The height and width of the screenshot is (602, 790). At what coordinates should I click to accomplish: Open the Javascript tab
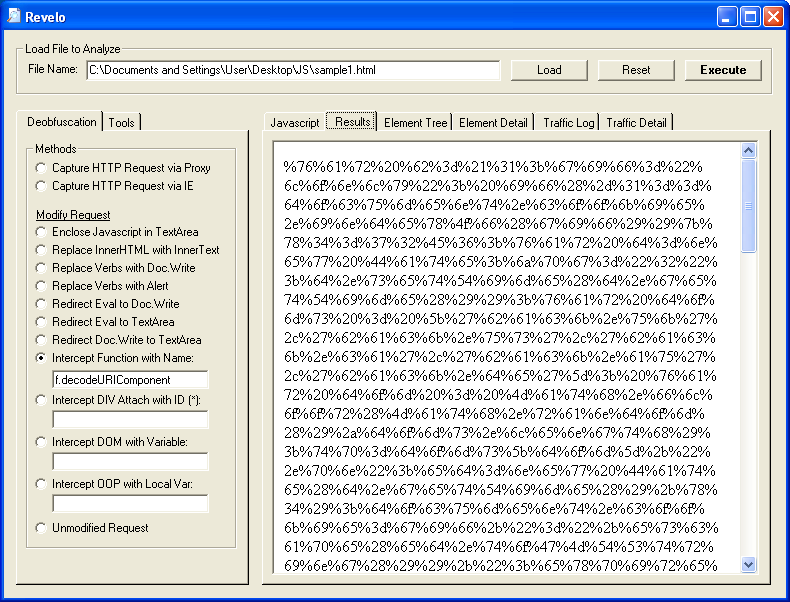coord(295,122)
